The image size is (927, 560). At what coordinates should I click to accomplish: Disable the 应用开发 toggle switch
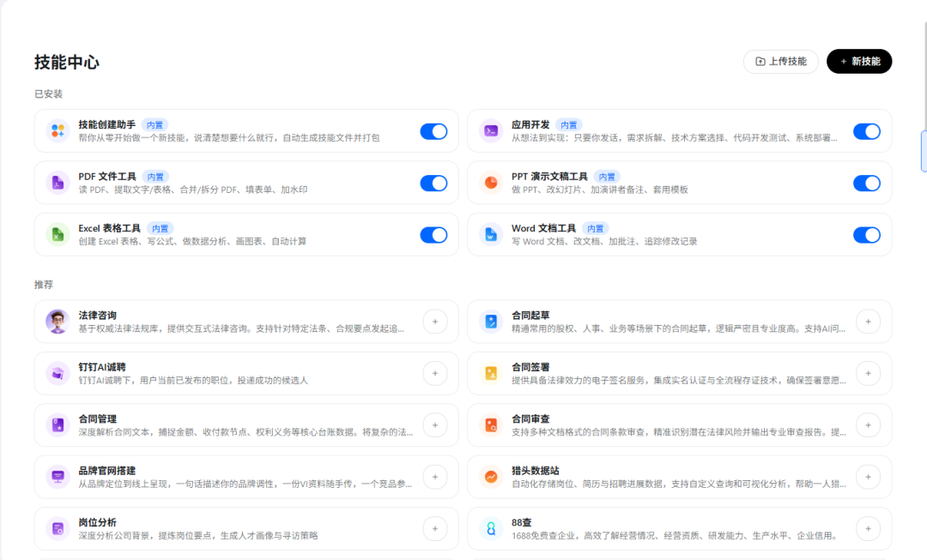pos(867,130)
